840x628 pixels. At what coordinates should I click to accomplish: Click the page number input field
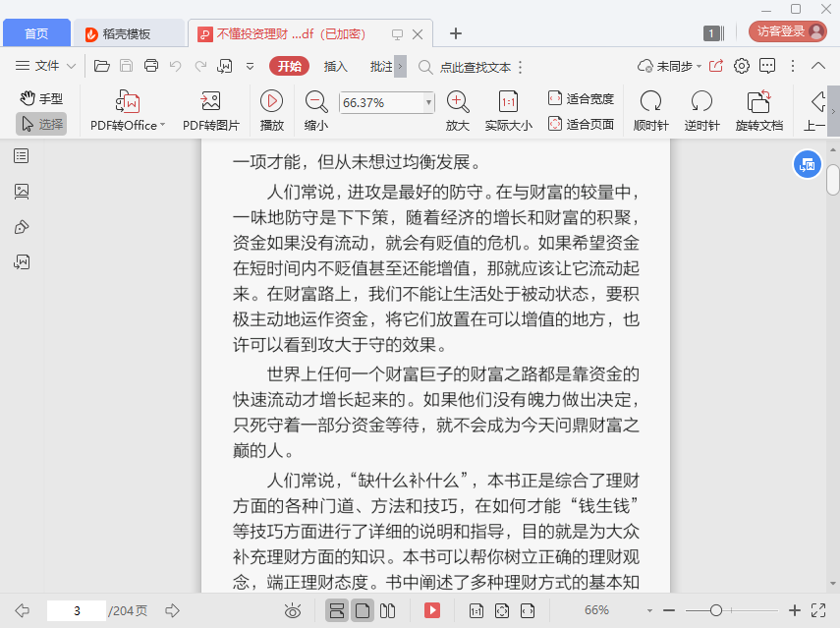click(x=76, y=610)
